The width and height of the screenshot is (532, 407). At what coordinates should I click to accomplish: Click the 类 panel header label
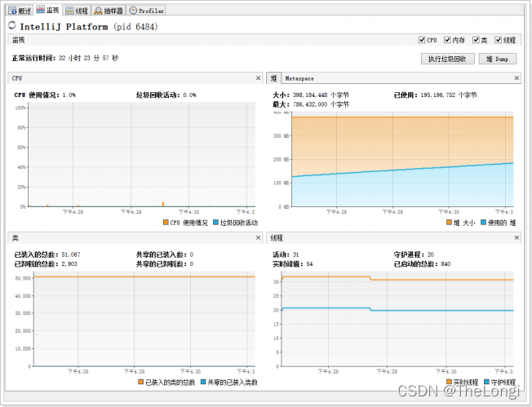[x=16, y=238]
